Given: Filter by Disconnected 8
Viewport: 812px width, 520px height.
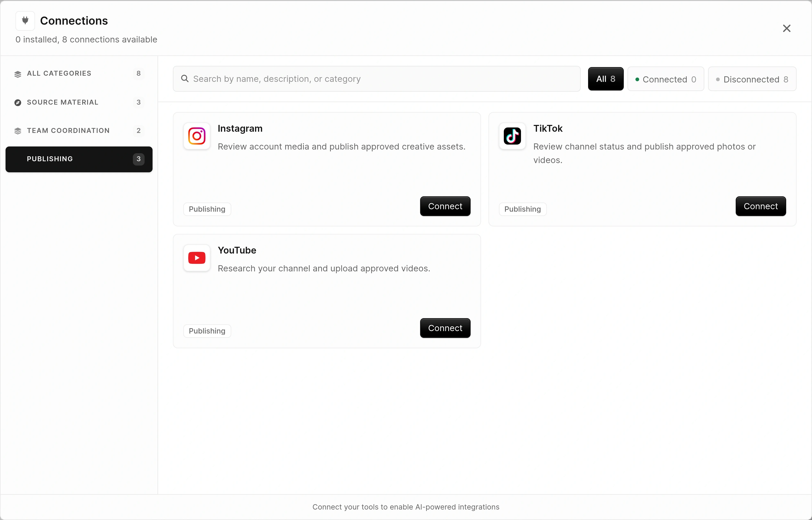Looking at the screenshot, I should 752,79.
